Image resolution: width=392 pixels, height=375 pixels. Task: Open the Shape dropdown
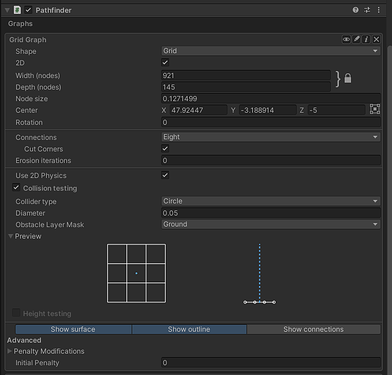(x=271, y=51)
